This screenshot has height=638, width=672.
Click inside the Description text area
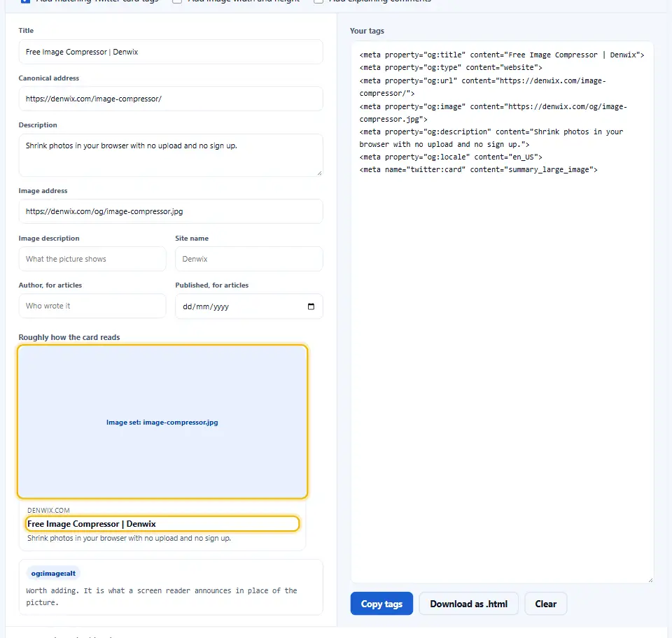(x=171, y=155)
